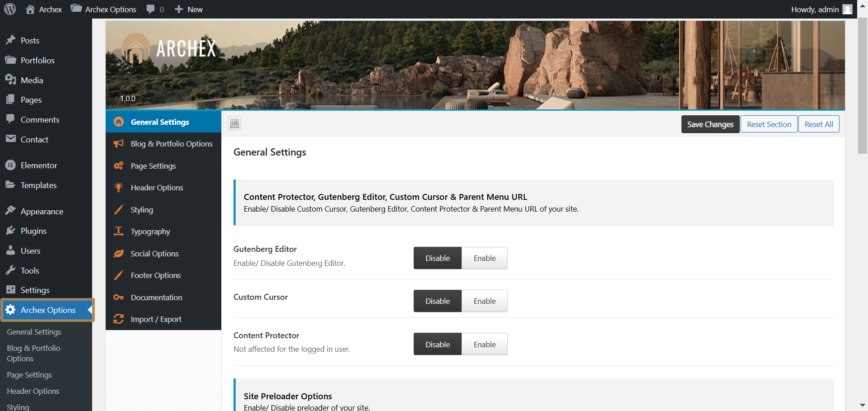Image resolution: width=868 pixels, height=411 pixels.
Task: Click the Reset All button
Action: click(x=819, y=124)
